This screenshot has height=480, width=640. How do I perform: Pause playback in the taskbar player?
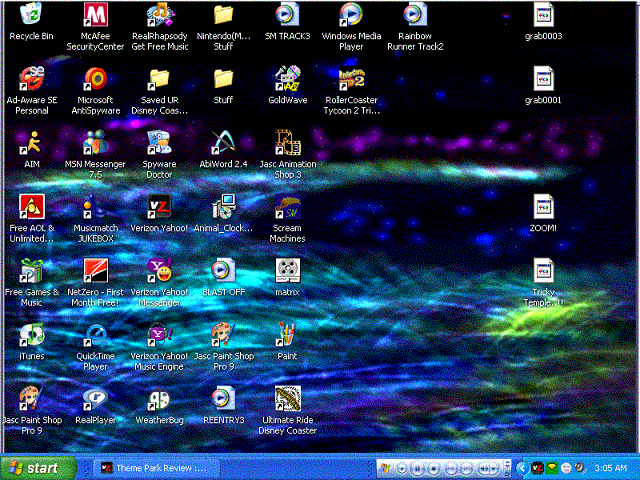[x=417, y=468]
